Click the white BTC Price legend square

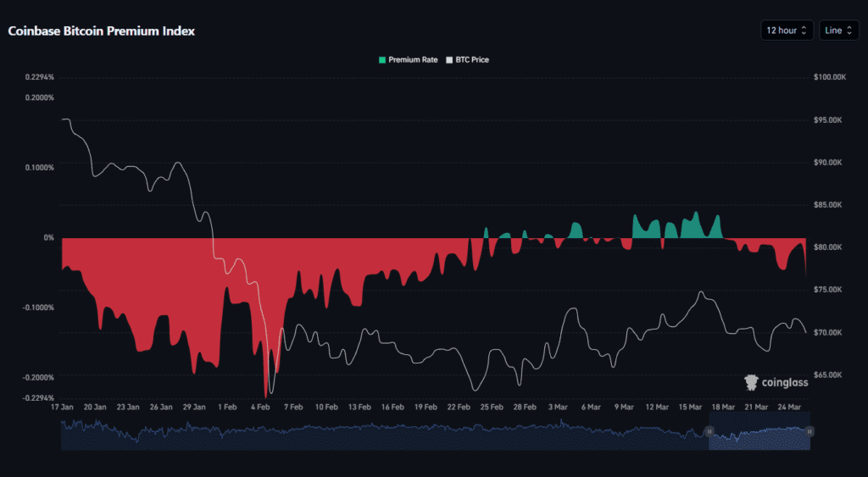coord(449,60)
